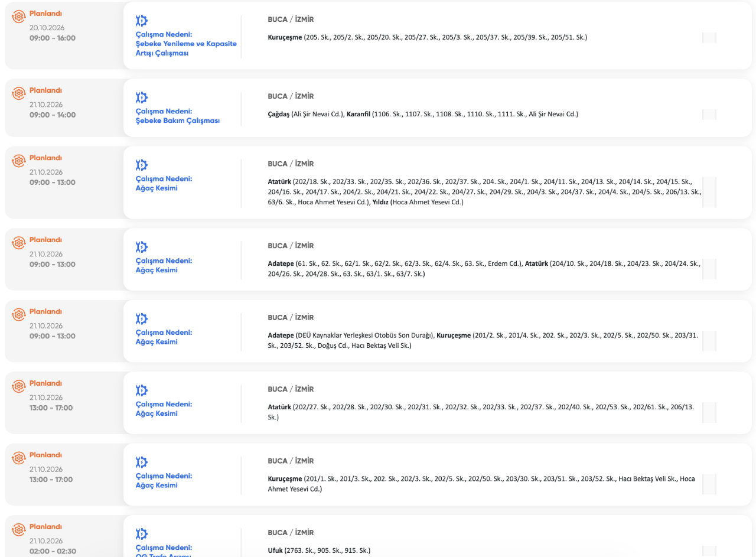
Task: Click the wrench icon in the 202/61. Sk. row
Action: (141, 390)
